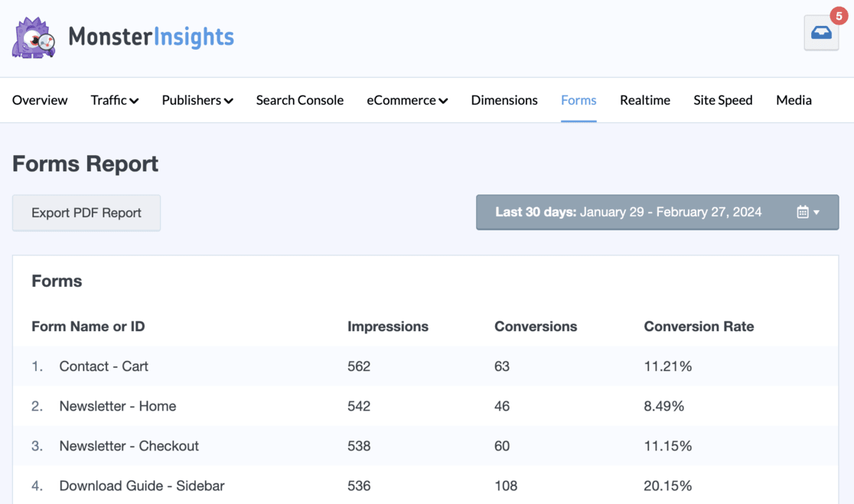854x504 pixels.
Task: Select the Dimensions navigation item
Action: (504, 100)
